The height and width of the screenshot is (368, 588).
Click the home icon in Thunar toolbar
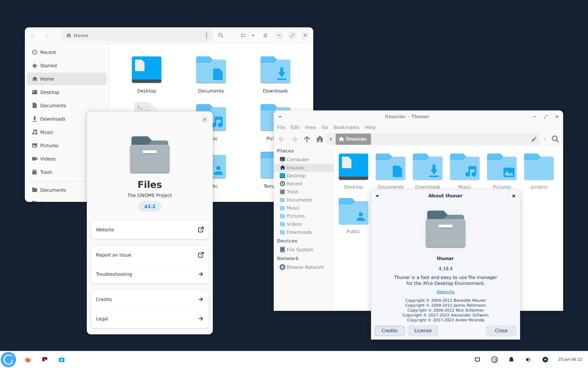coord(320,139)
